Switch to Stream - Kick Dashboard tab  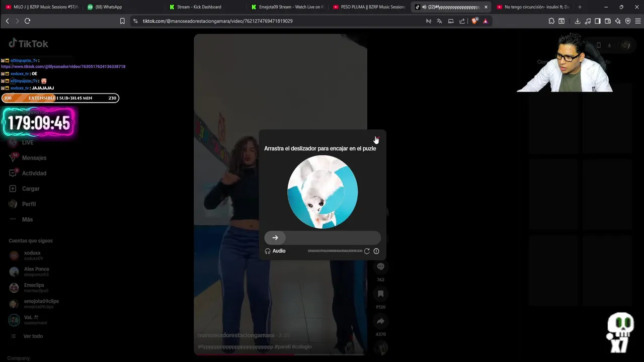206,7
